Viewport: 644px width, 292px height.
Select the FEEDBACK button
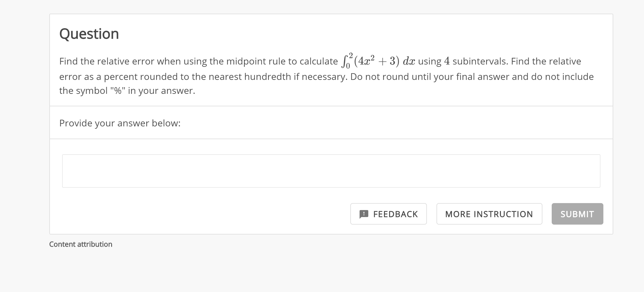[388, 214]
